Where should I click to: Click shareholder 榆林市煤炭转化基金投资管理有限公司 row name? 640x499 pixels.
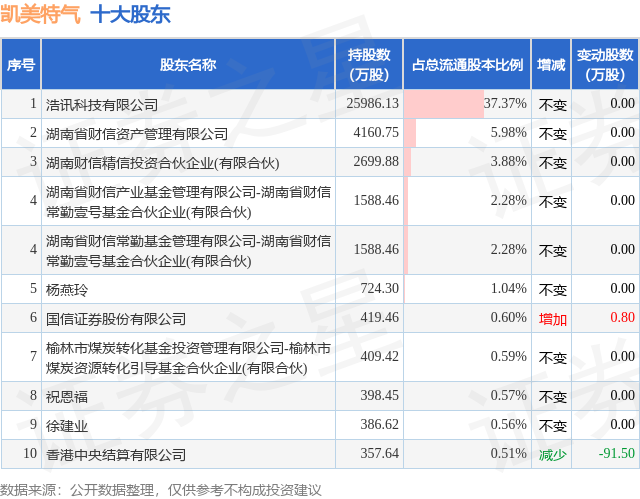click(x=188, y=358)
